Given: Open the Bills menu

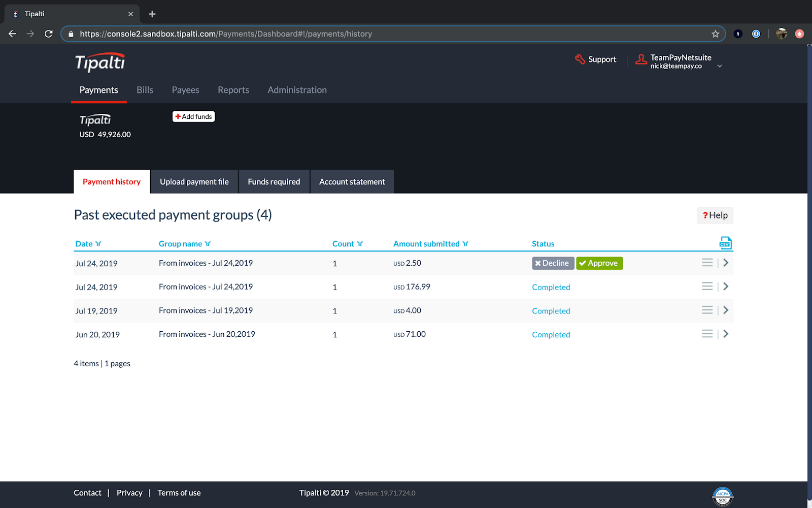Looking at the screenshot, I should pos(145,90).
